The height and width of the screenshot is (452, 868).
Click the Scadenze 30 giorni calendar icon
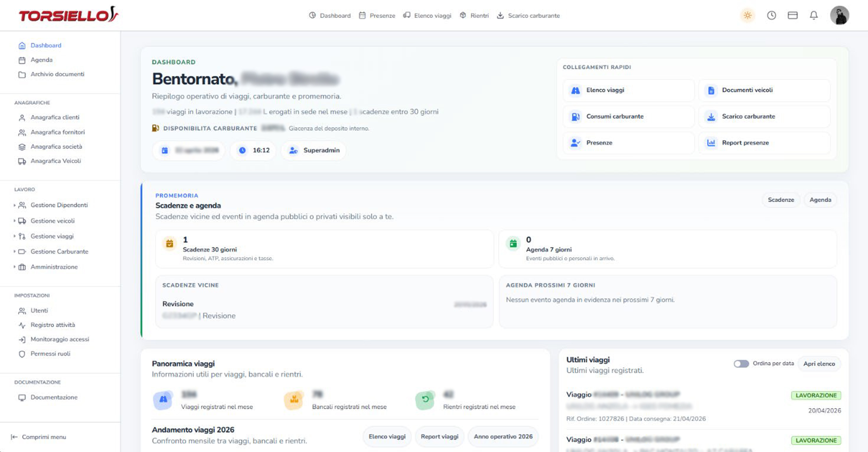click(170, 244)
